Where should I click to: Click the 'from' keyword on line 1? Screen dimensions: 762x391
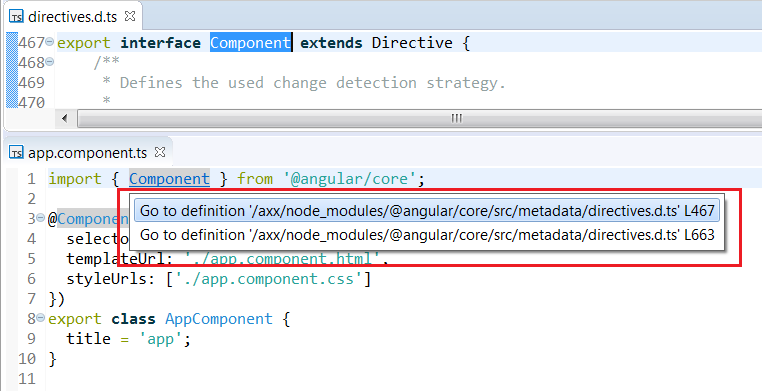[255, 179]
